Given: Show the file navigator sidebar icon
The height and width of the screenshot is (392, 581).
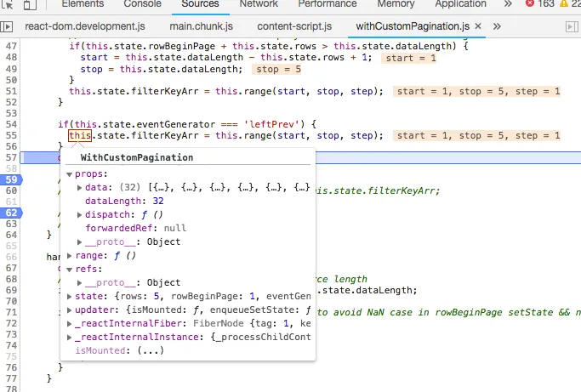Looking at the screenshot, I should [x=7, y=26].
